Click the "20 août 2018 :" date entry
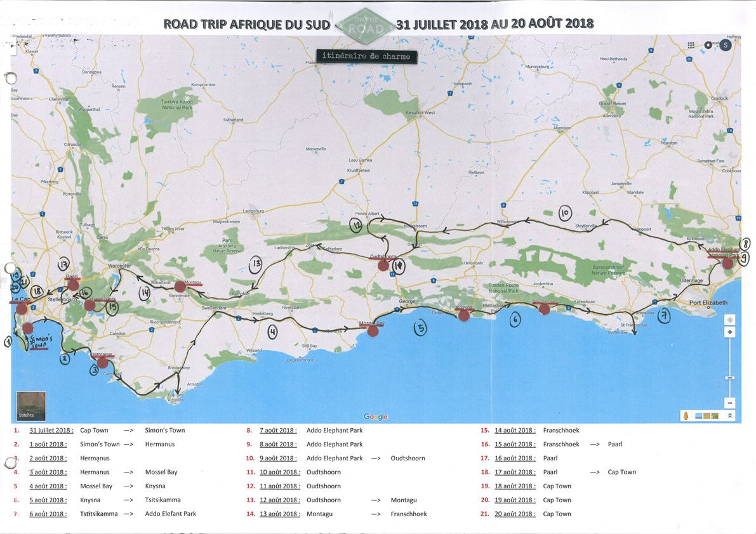 pyautogui.click(x=515, y=514)
